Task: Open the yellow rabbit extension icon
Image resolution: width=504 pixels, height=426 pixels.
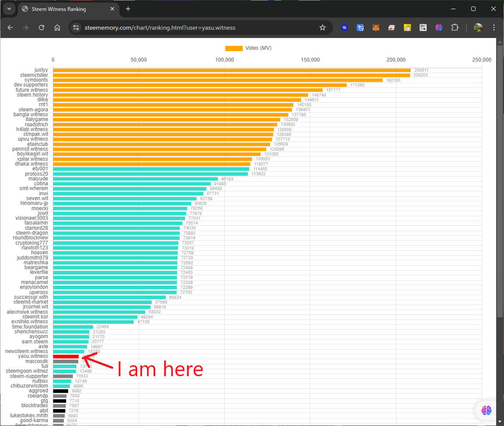Action: click(x=407, y=28)
